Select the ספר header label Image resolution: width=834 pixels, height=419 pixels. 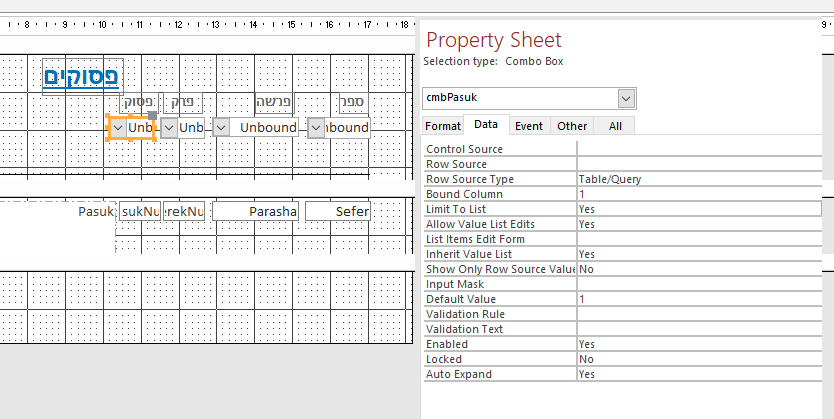[x=354, y=102]
